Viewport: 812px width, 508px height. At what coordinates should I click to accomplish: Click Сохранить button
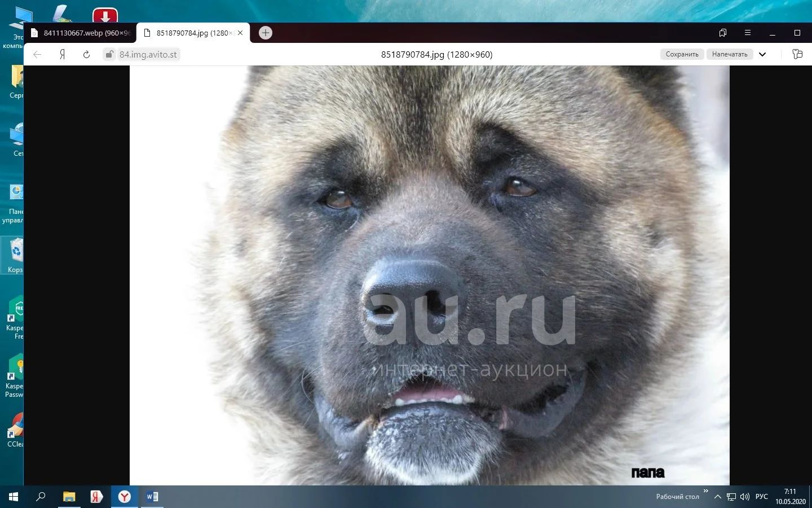[x=682, y=54]
